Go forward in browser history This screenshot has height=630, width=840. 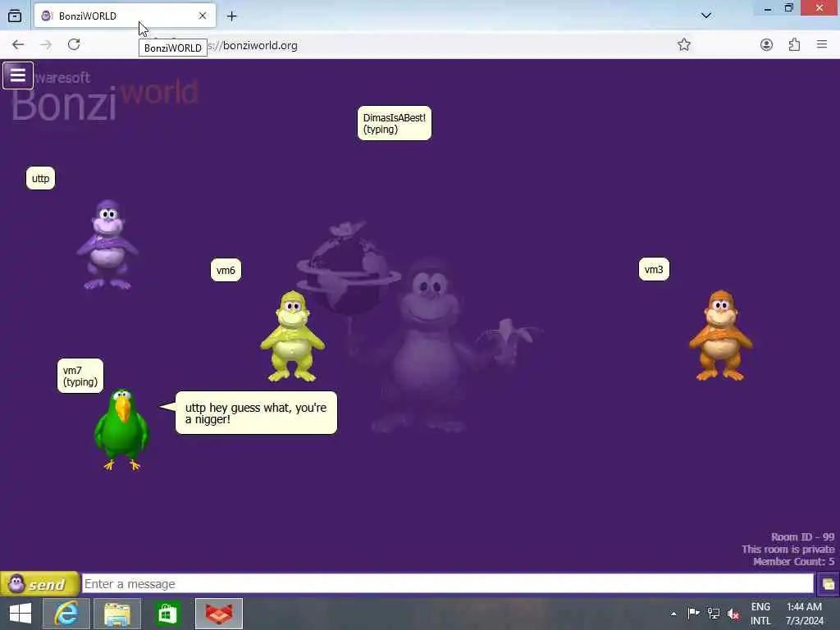pos(46,45)
